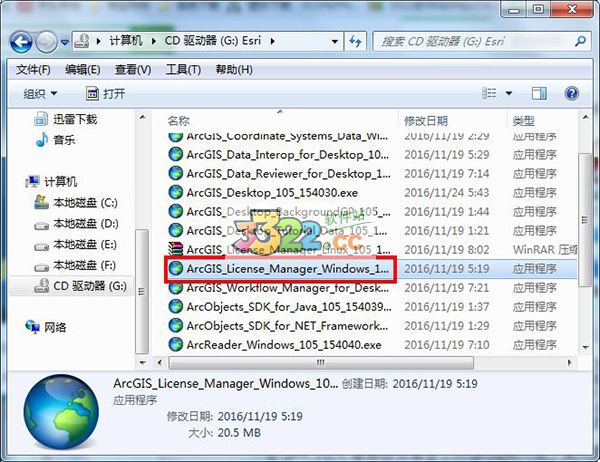The width and height of the screenshot is (600, 462).
Task: Click the 类型 column header
Action: click(x=523, y=121)
